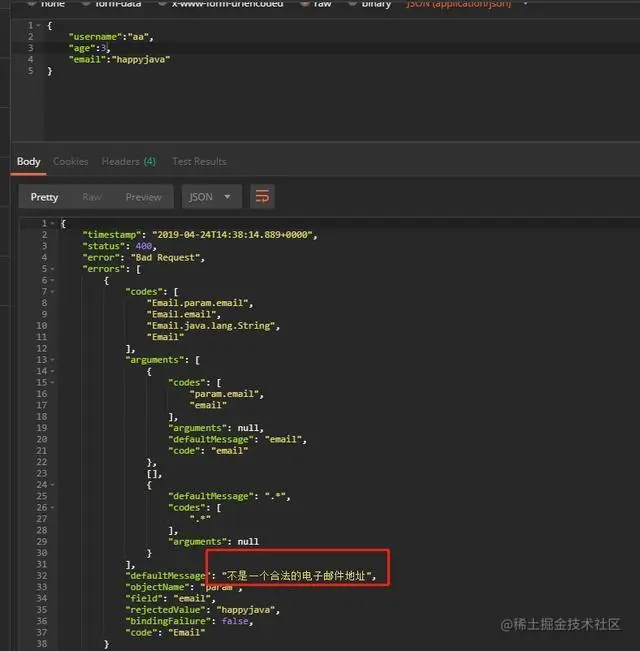Open the JSON format dropdown
The height and width of the screenshot is (651, 640).
[x=211, y=196]
